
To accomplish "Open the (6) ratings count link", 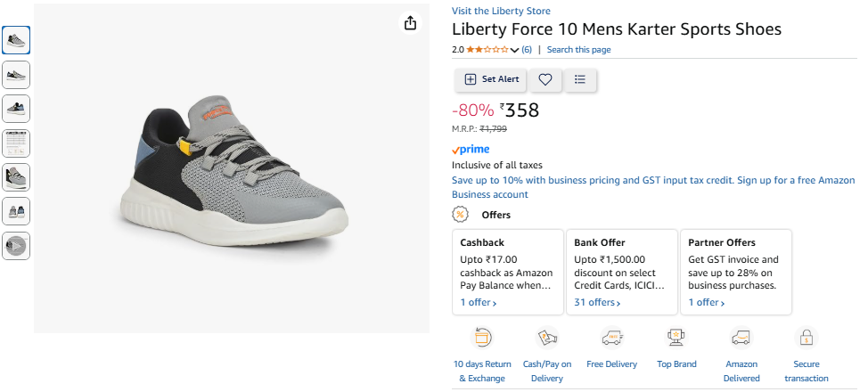I will (x=527, y=50).
